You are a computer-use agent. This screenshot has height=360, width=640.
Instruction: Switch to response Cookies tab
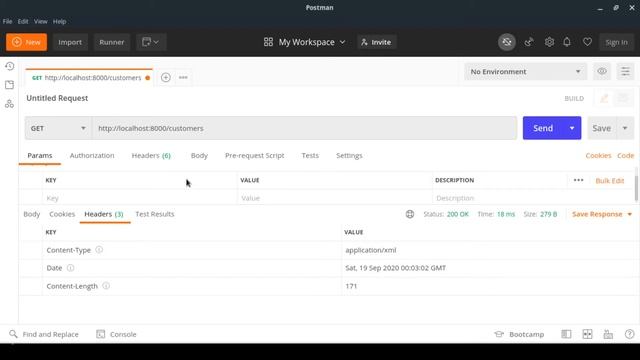[62, 214]
